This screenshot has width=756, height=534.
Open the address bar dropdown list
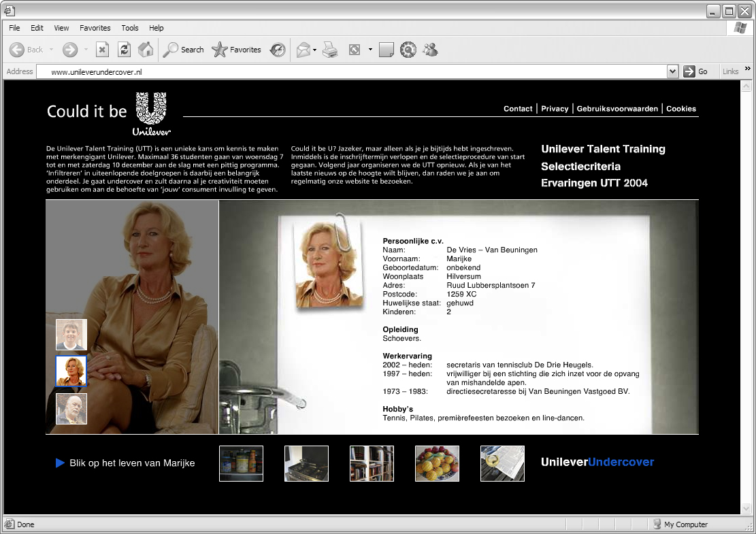[x=672, y=72]
